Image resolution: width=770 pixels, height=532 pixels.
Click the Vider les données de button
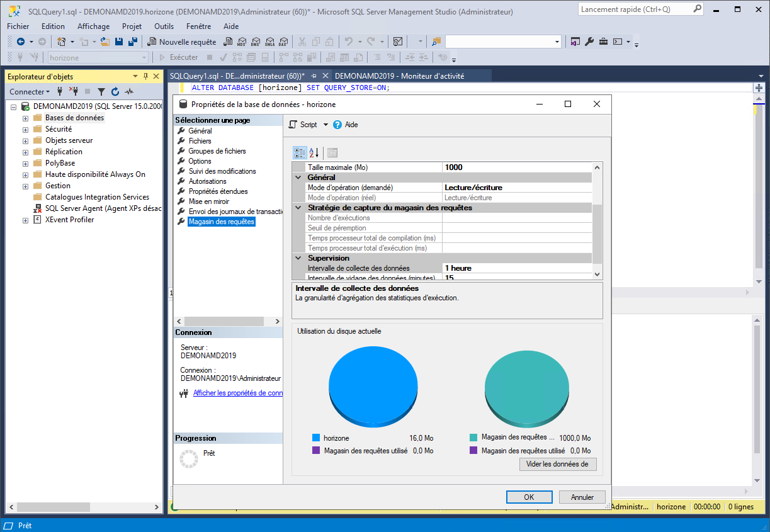click(557, 464)
